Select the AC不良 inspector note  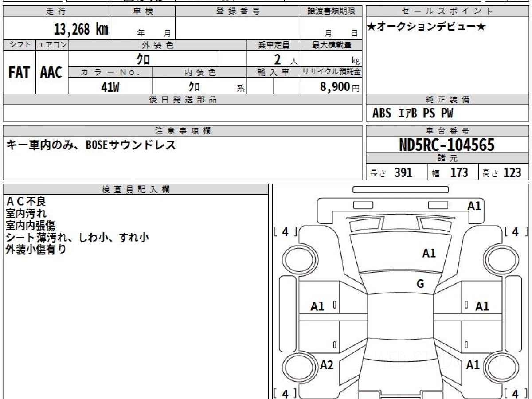tap(26, 202)
